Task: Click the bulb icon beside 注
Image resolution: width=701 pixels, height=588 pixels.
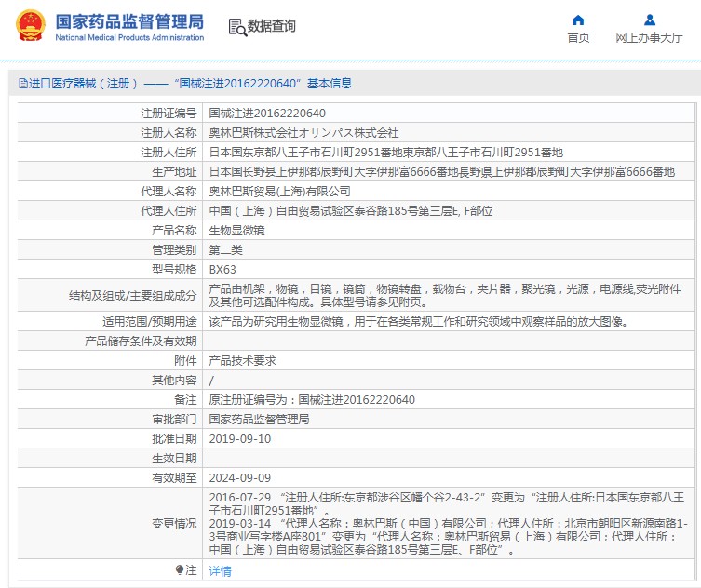Action: [180, 570]
